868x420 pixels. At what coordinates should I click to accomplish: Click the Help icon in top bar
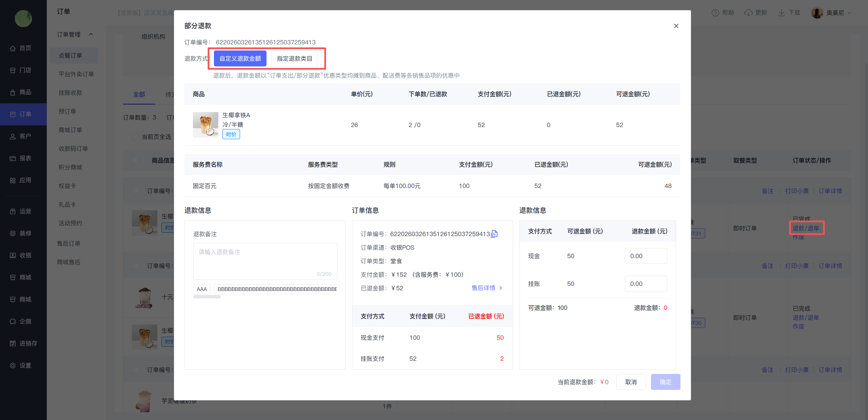click(x=715, y=13)
